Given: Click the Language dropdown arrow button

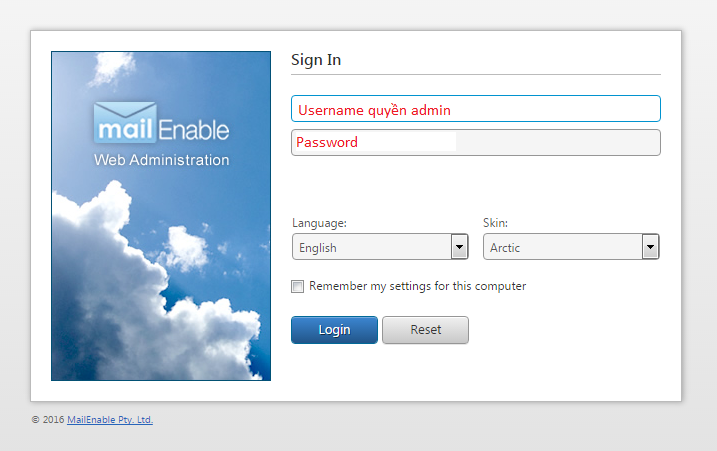Looking at the screenshot, I should pyautogui.click(x=460, y=247).
